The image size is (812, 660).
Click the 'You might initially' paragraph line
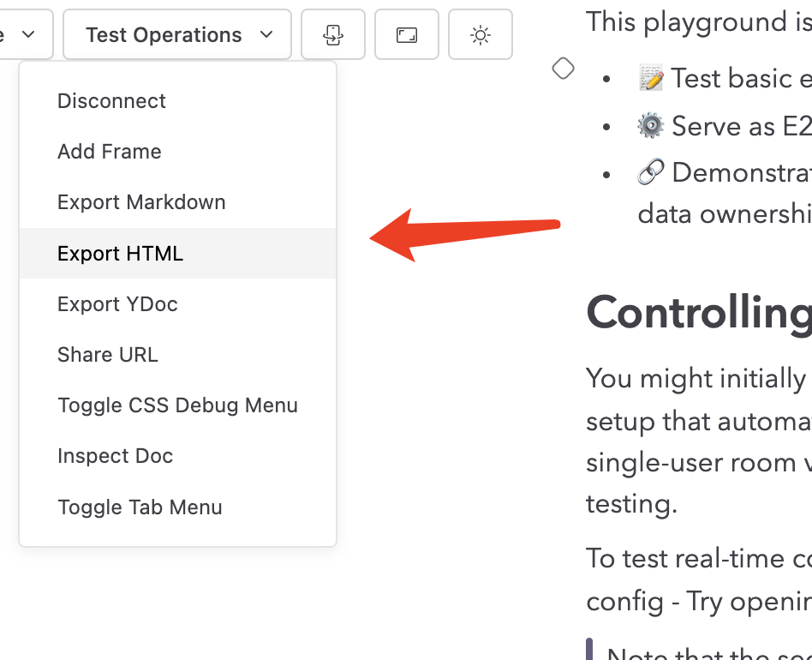(x=696, y=378)
